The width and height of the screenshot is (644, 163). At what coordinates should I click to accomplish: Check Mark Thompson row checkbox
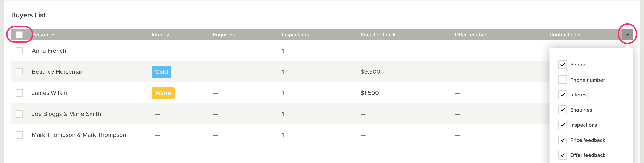point(19,135)
